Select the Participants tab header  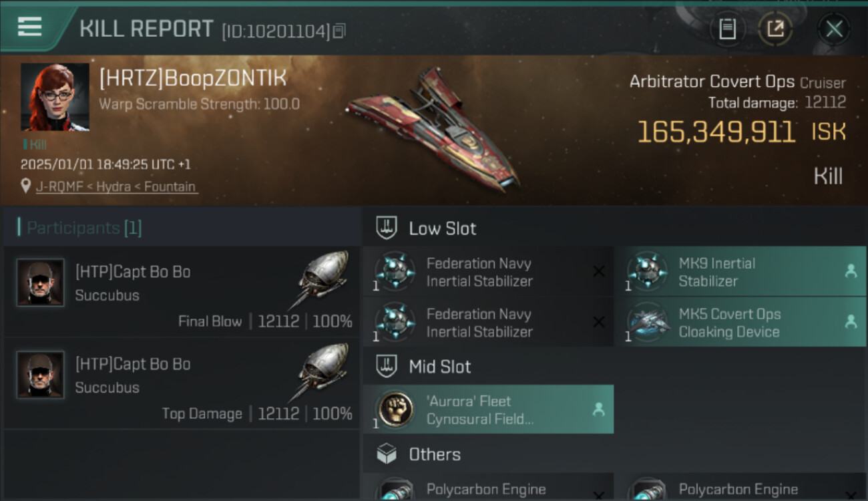click(x=80, y=228)
